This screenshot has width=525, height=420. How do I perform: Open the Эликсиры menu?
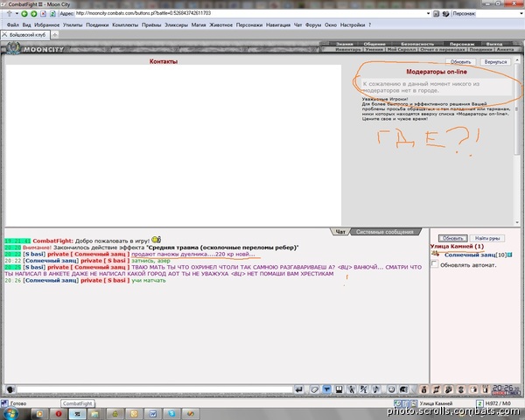tap(176, 24)
